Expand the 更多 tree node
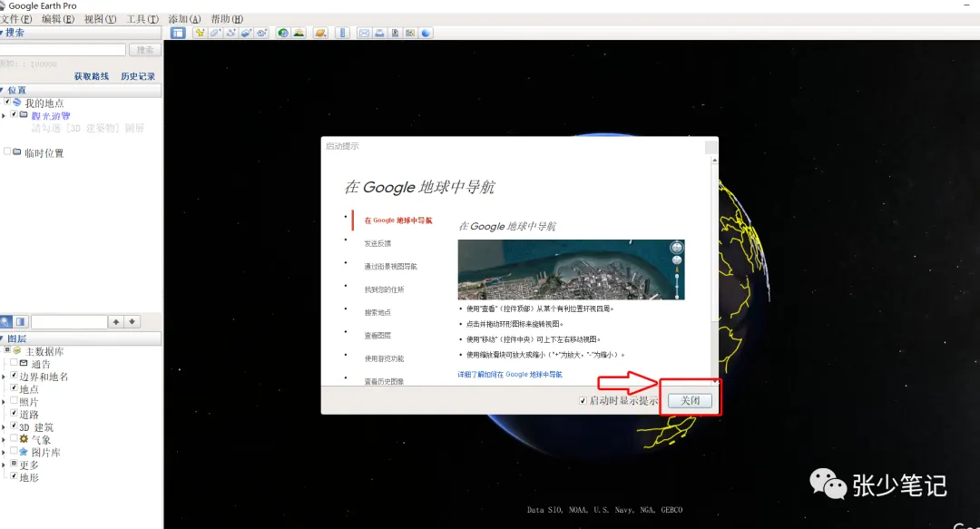980x529 pixels. [4, 465]
